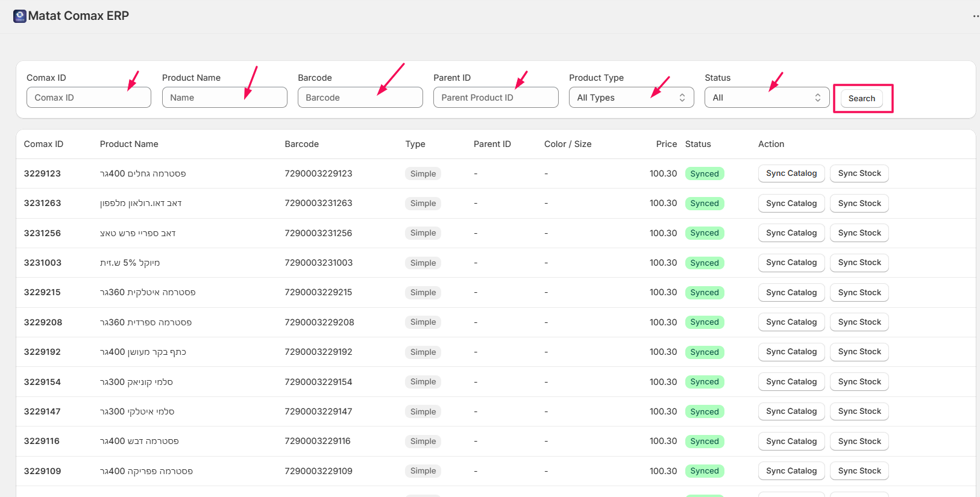Sync Stock for product 3229109
This screenshot has width=980, height=497.
tap(859, 471)
